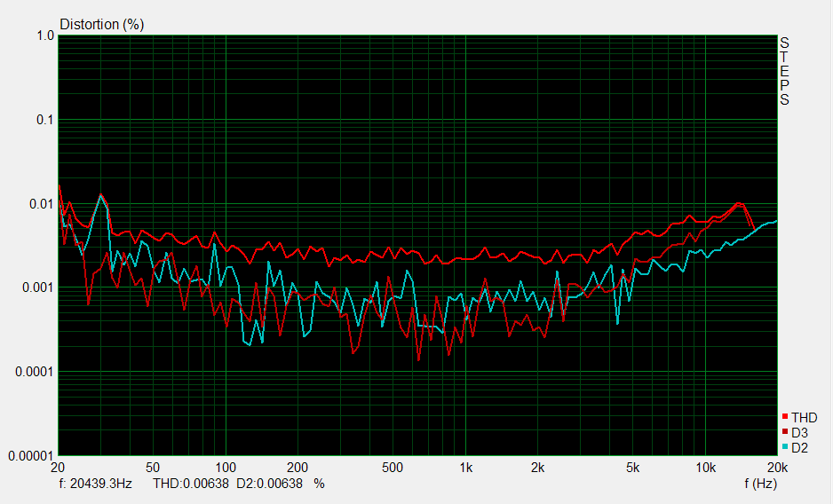This screenshot has width=833, height=504.
Task: Click the 1k label on frequency axis
Action: (x=466, y=468)
